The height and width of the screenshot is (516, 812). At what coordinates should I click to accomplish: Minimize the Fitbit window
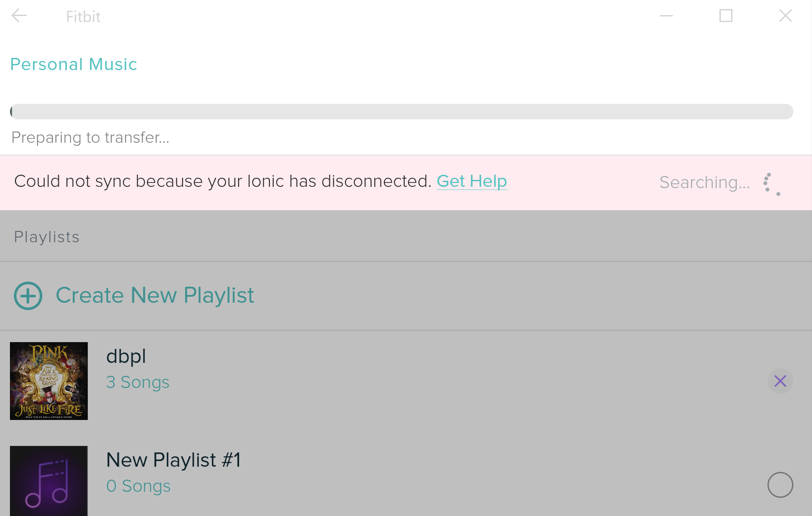pyautogui.click(x=666, y=16)
